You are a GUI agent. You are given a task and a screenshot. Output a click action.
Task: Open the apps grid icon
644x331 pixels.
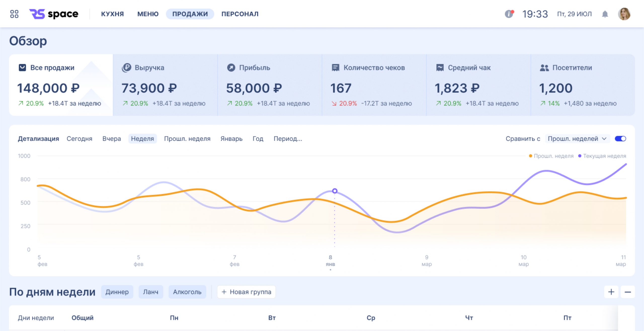click(x=14, y=14)
